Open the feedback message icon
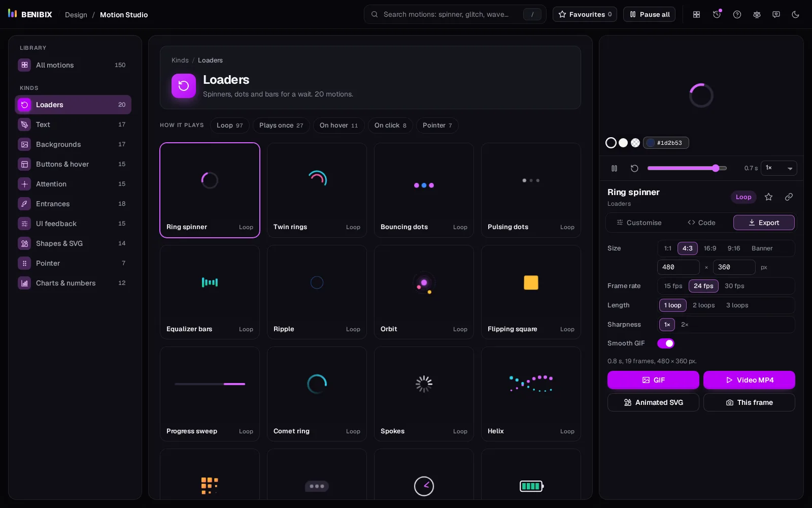Viewport: 812px width, 508px height. pos(776,15)
